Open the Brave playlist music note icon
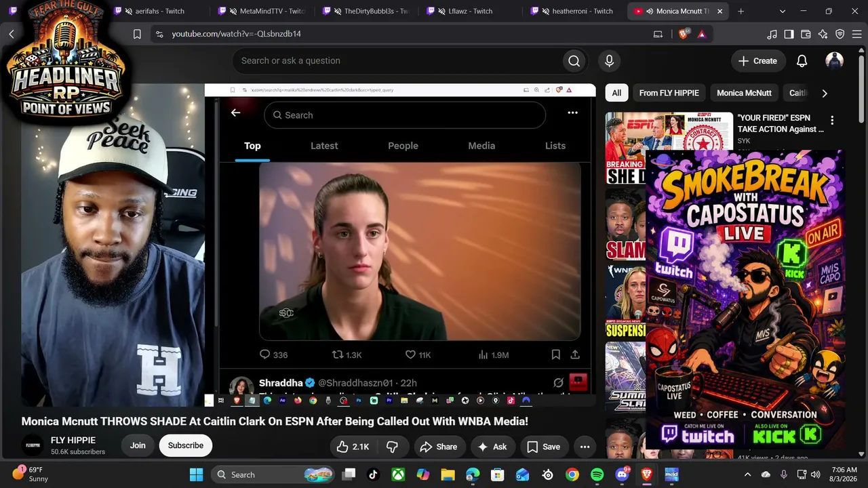 coord(772,34)
